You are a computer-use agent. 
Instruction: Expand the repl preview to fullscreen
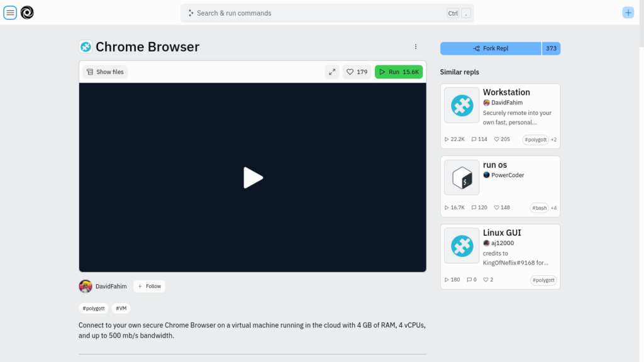[332, 72]
